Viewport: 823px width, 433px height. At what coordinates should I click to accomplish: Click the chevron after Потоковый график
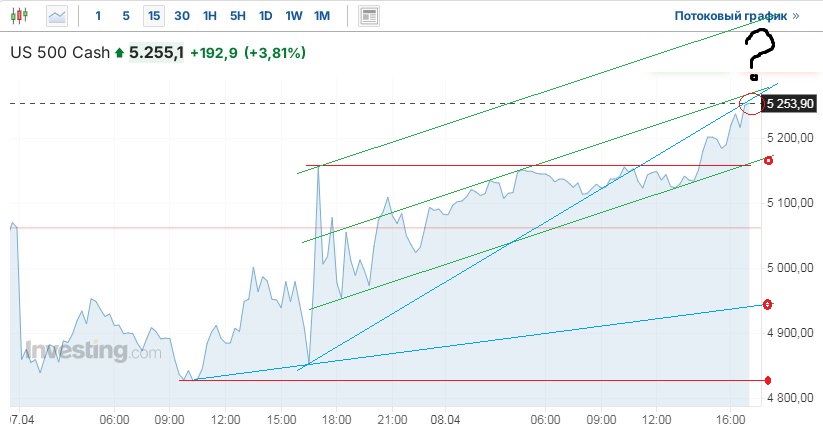pos(796,16)
